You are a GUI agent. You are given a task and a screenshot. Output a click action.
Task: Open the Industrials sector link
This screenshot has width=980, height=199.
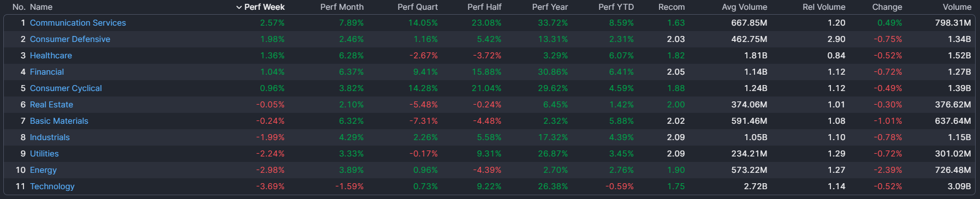click(x=50, y=137)
